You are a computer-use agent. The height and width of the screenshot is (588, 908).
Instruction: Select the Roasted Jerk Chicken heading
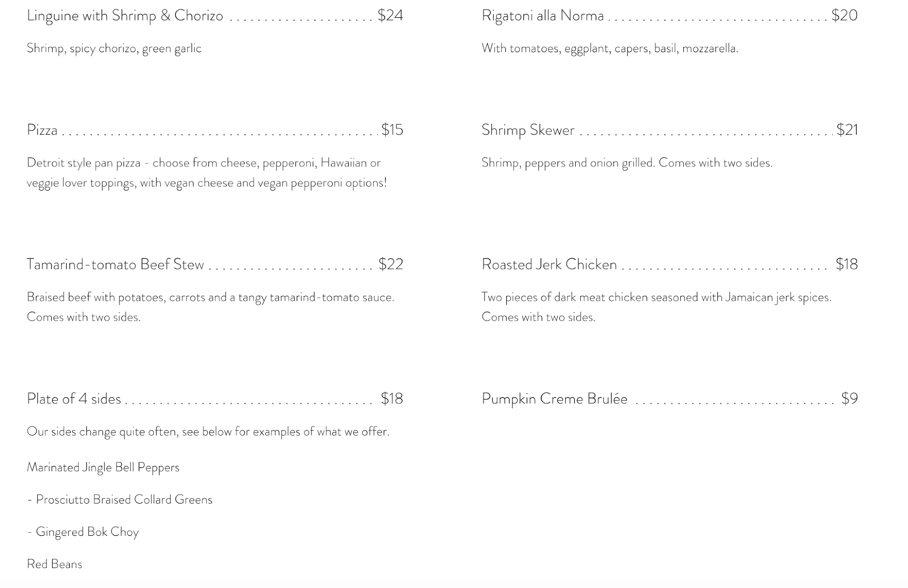click(549, 265)
